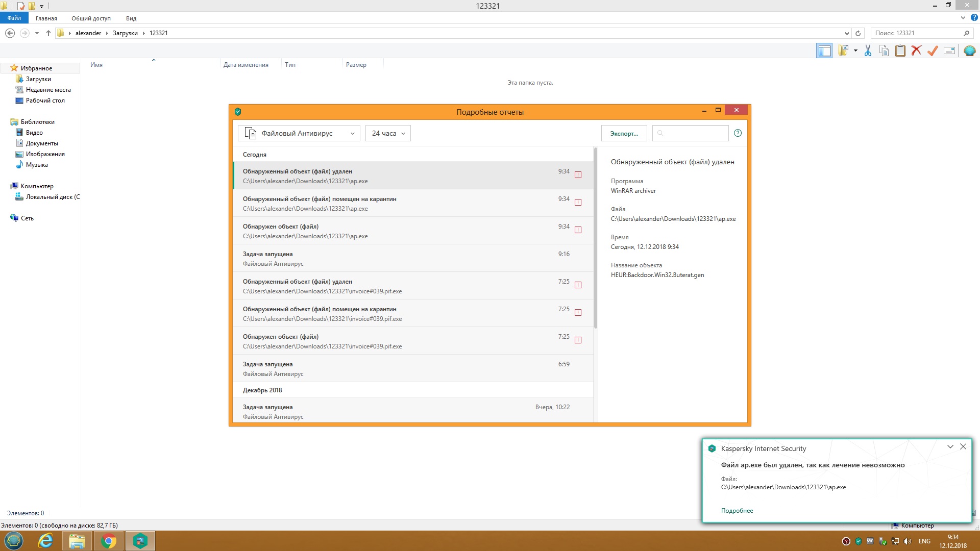Open Classic Shell settings shell icon

click(x=969, y=51)
